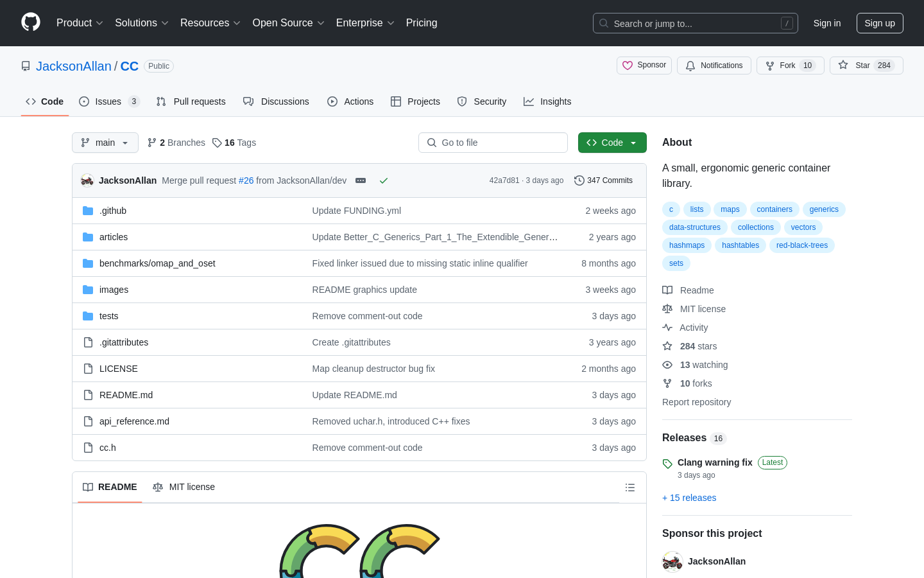This screenshot has width=924, height=578.
Task: Open the .gitattributes file
Action: 124,342
